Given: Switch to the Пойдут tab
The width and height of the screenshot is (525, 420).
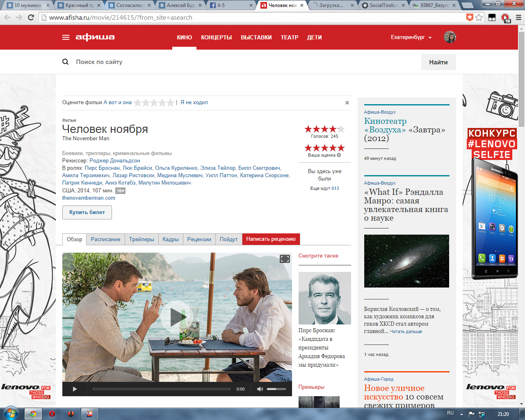Looking at the screenshot, I should coord(228,239).
